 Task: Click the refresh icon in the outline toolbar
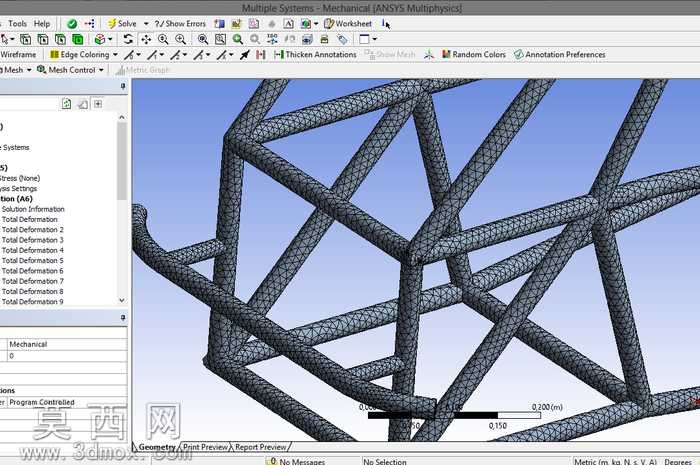tap(66, 104)
